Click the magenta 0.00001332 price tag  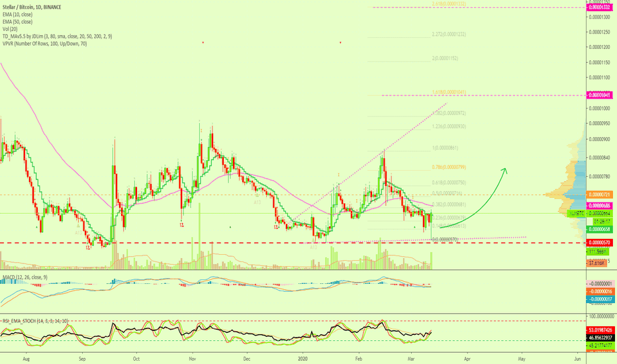pyautogui.click(x=599, y=7)
